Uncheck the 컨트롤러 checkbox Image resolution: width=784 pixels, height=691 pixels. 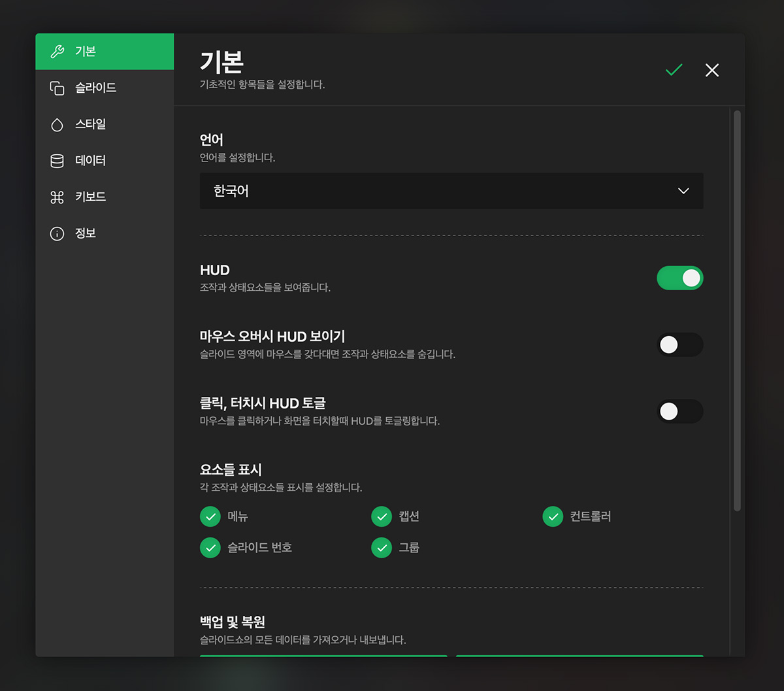tap(553, 516)
